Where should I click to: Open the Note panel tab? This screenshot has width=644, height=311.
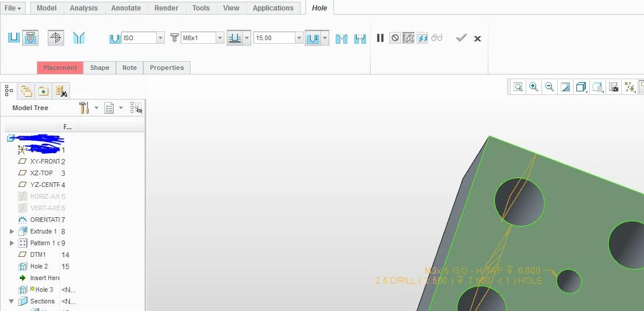[x=129, y=68]
